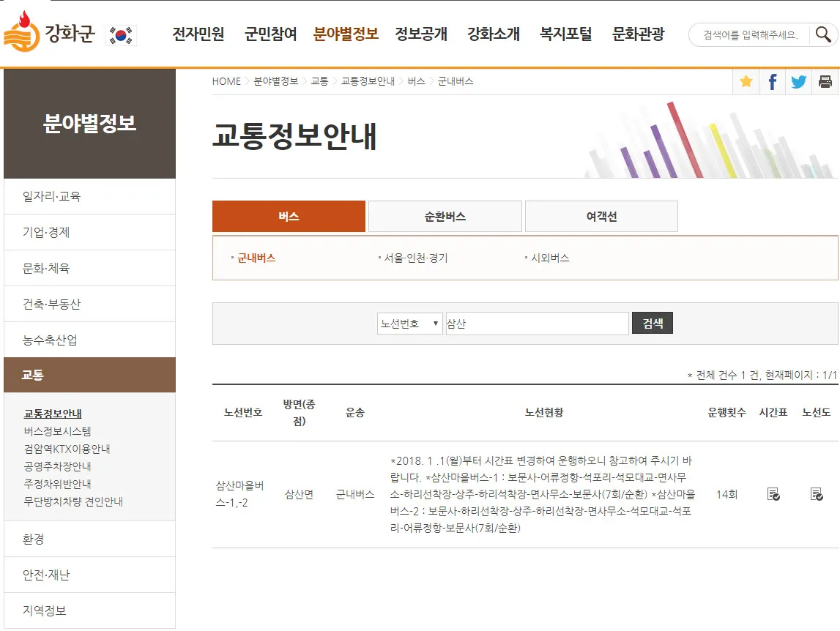The height and width of the screenshot is (631, 840).
Task: Go to HOME via the breadcrumb
Action: [226, 81]
